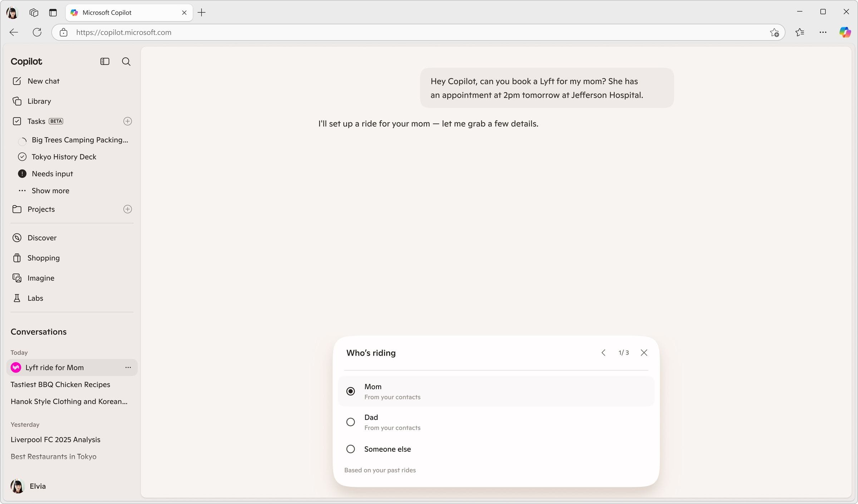This screenshot has height=504, width=858.
Task: Open options menu for Lyft ride conversation
Action: pos(128,367)
